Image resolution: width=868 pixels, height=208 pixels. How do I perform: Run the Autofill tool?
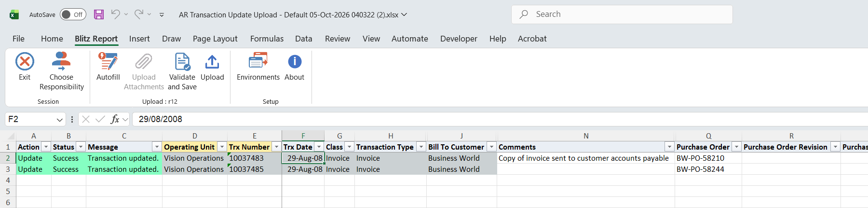(x=108, y=67)
